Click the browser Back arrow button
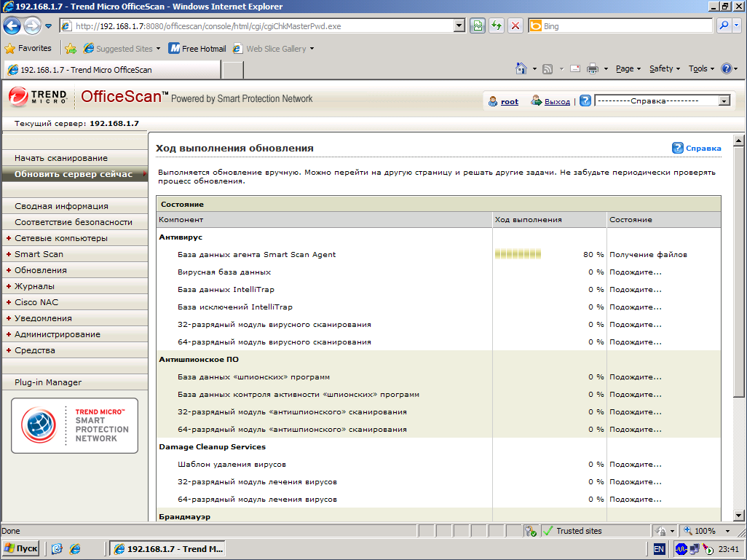The height and width of the screenshot is (560, 747). (x=12, y=25)
